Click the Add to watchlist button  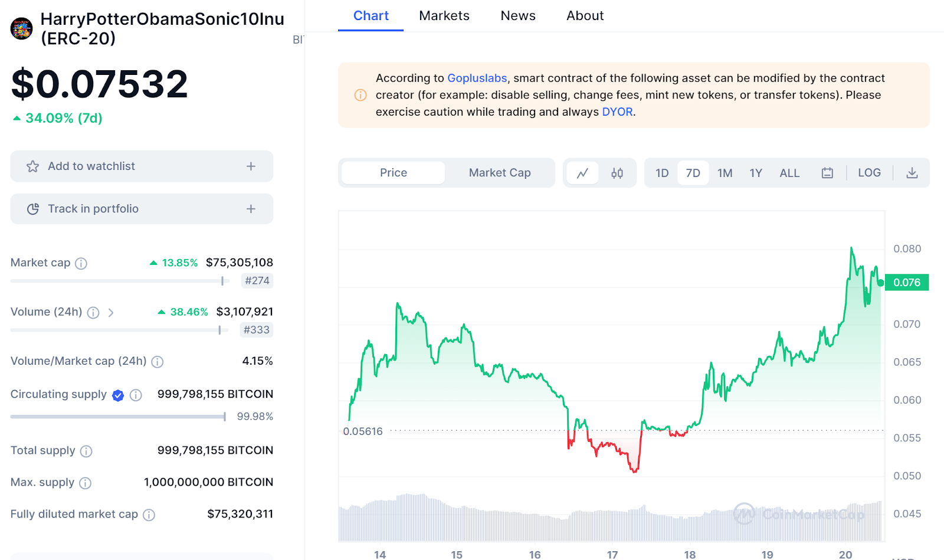[x=142, y=166]
